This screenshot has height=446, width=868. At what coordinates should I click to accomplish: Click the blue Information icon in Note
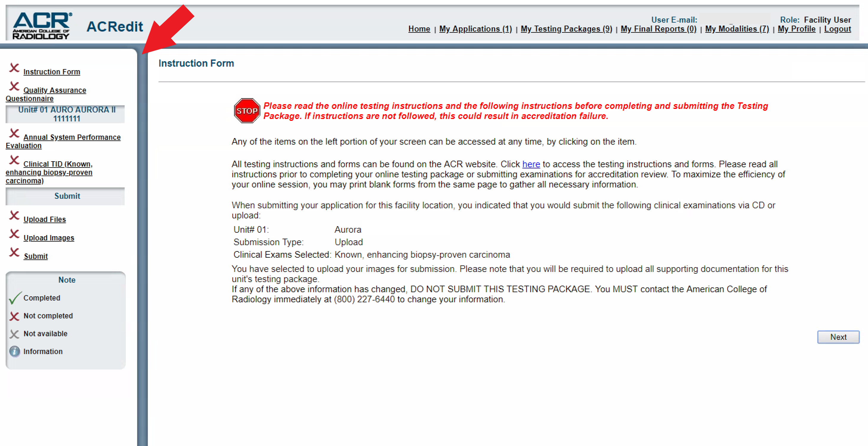click(15, 351)
